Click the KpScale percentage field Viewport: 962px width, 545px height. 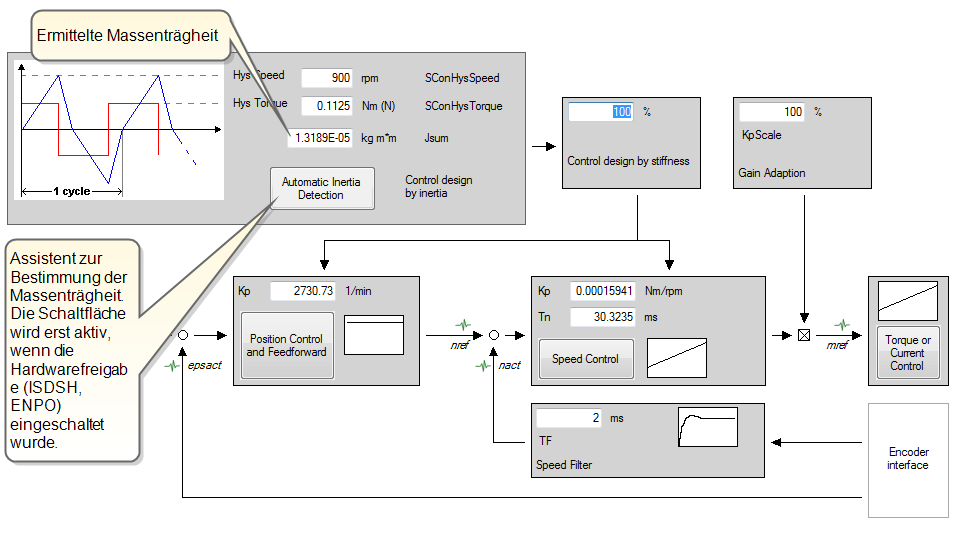point(772,112)
